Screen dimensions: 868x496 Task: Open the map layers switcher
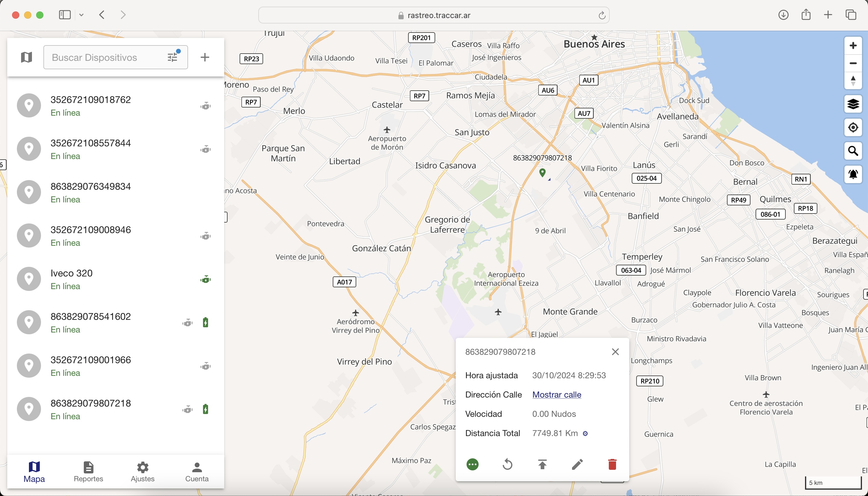(853, 104)
